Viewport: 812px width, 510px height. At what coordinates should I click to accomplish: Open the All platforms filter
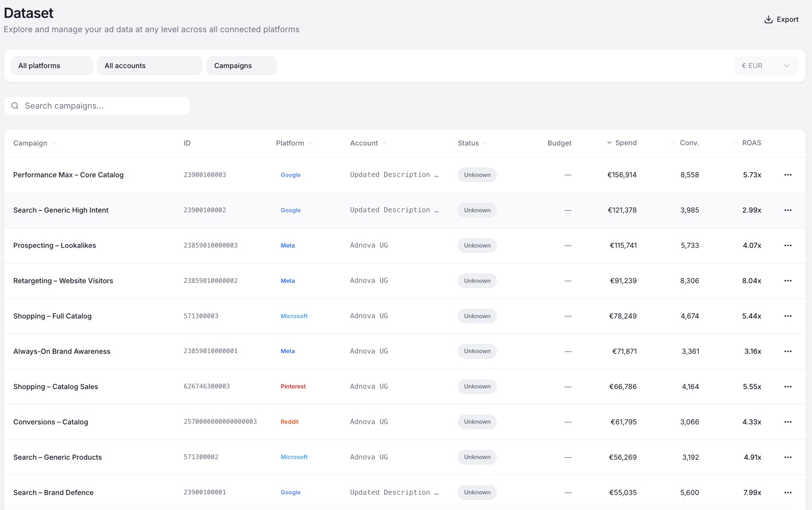pos(52,65)
